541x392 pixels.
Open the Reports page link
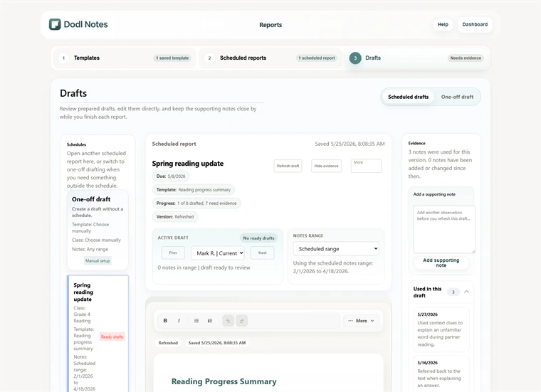[270, 25]
